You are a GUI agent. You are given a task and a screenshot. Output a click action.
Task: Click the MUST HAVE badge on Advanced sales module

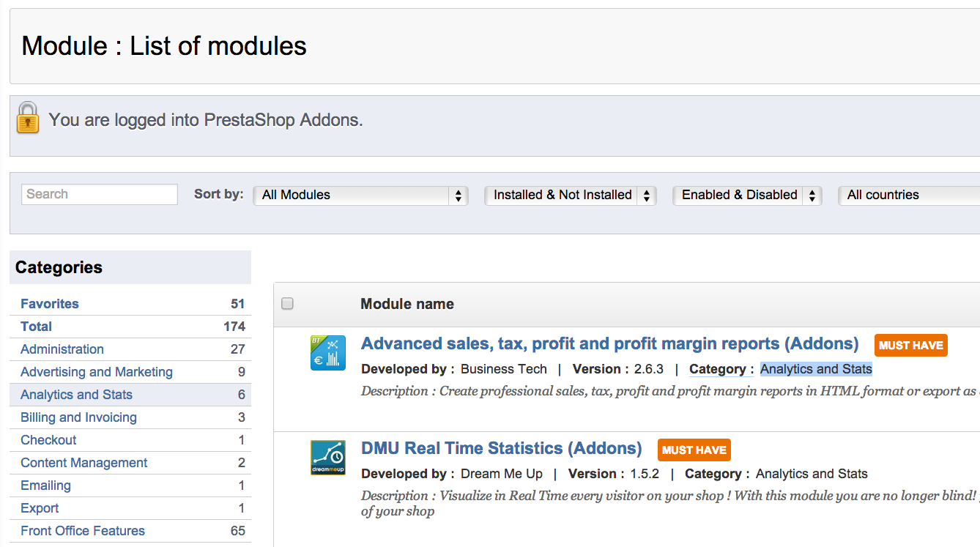(910, 346)
